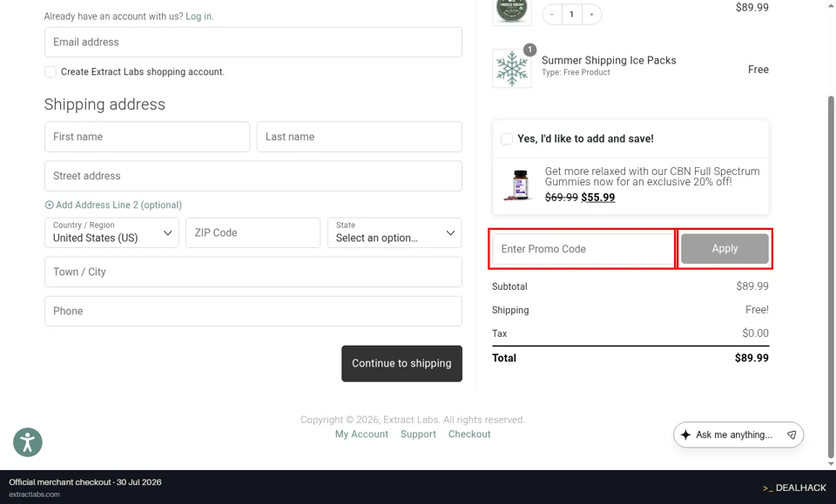
Task: Tick the 'Yes, I'd like to add and save' checkbox
Action: pos(507,138)
